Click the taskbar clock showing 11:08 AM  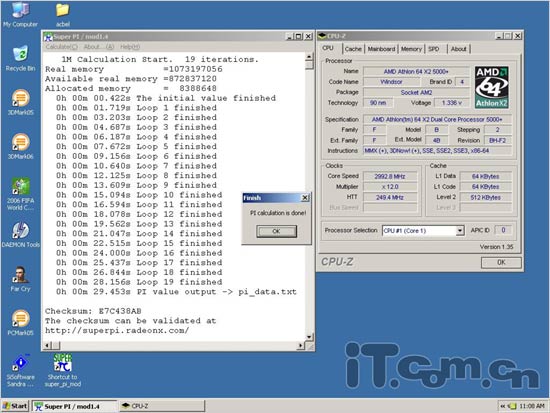point(532,406)
